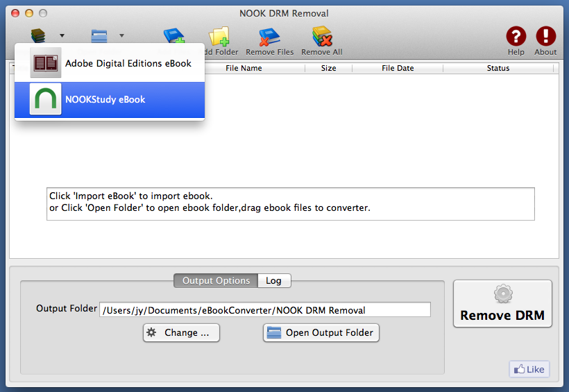The image size is (569, 392).
Task: Click the Import eBook book-stack icon
Action: tap(38, 35)
